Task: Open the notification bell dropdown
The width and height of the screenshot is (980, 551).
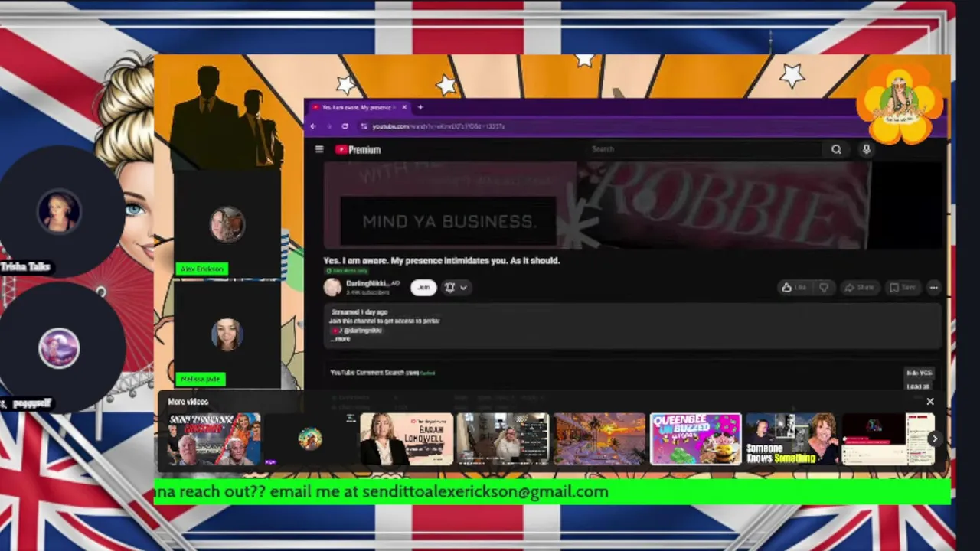Action: tap(456, 287)
